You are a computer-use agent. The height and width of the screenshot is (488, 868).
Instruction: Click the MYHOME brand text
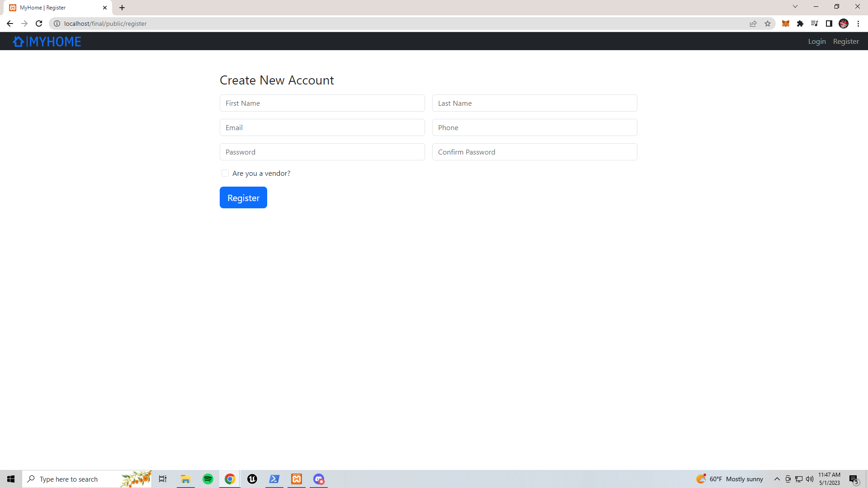coord(54,42)
